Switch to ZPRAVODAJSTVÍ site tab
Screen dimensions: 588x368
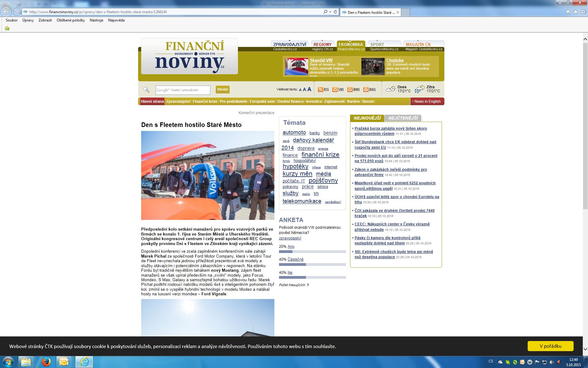point(290,44)
